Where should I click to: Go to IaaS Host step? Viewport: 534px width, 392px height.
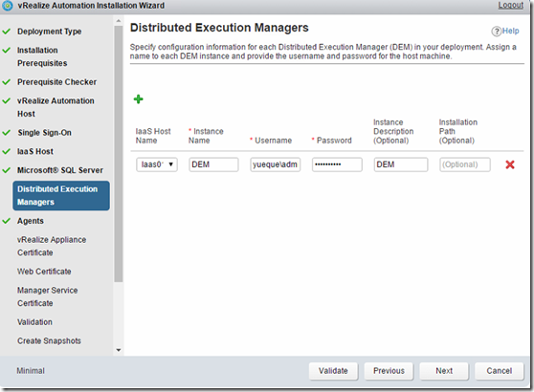[35, 151]
